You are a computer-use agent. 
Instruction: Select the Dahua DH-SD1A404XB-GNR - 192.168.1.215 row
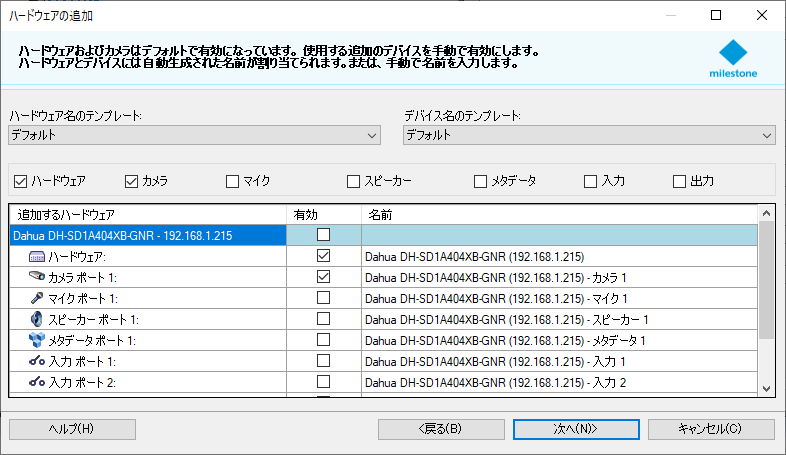click(148, 236)
